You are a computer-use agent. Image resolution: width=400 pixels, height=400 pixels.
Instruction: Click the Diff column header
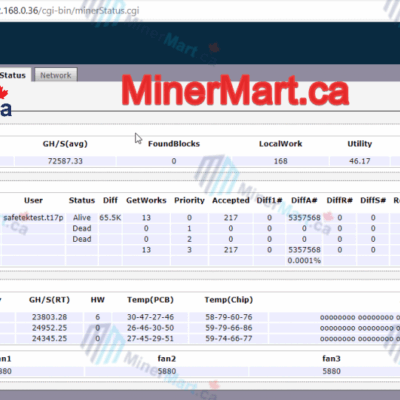tap(110, 200)
